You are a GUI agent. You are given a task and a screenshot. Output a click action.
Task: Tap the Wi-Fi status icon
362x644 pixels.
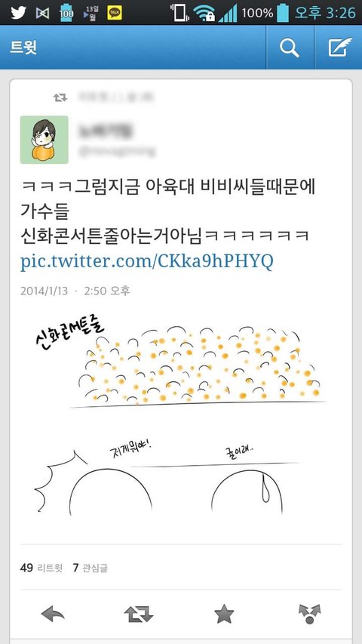204,13
